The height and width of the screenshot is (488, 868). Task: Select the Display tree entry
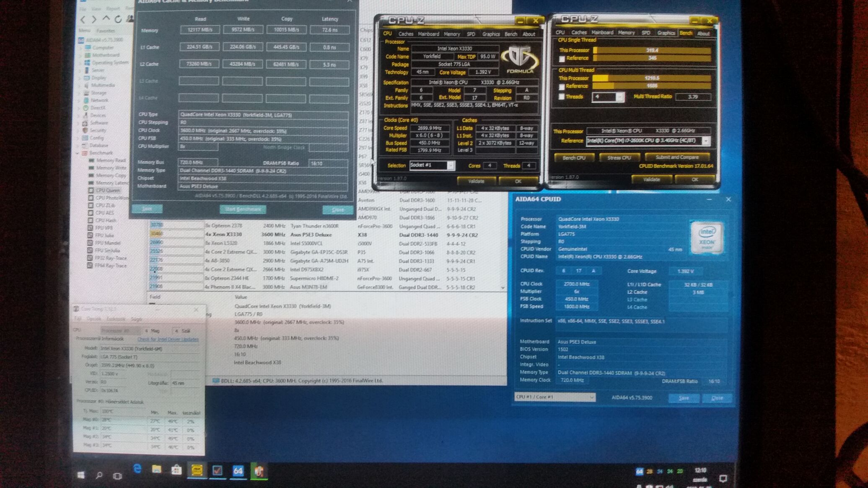[x=98, y=77]
